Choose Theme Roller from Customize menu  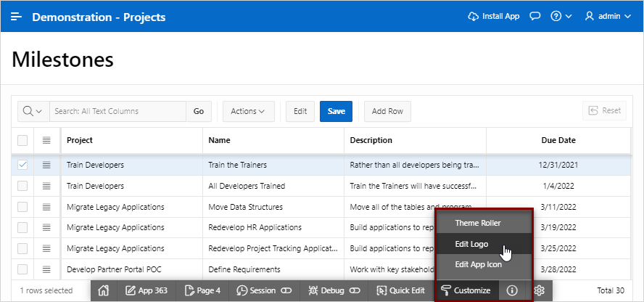click(x=477, y=222)
